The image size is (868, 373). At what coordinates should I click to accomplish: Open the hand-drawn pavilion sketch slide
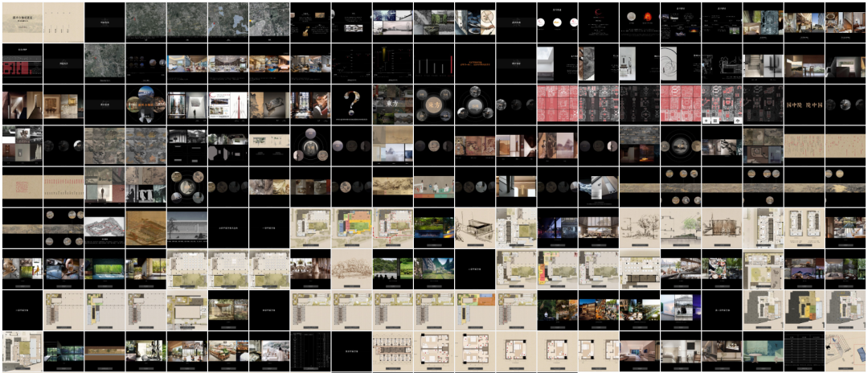click(474, 227)
